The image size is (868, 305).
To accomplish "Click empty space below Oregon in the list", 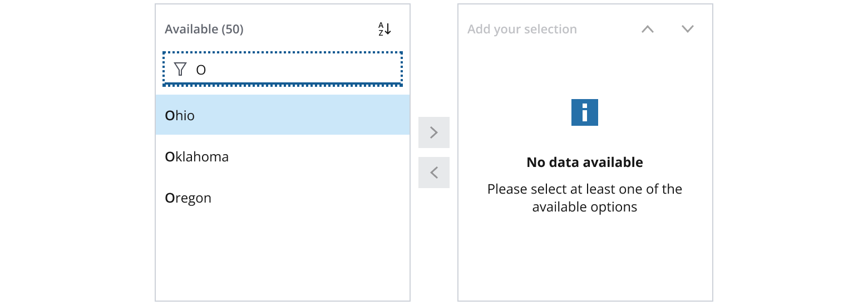I will 282,256.
